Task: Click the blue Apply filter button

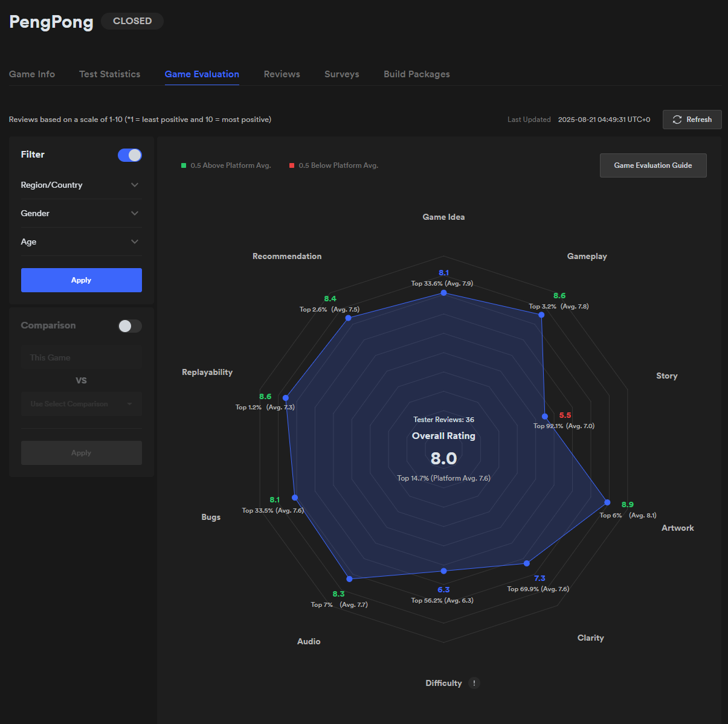Action: point(82,280)
